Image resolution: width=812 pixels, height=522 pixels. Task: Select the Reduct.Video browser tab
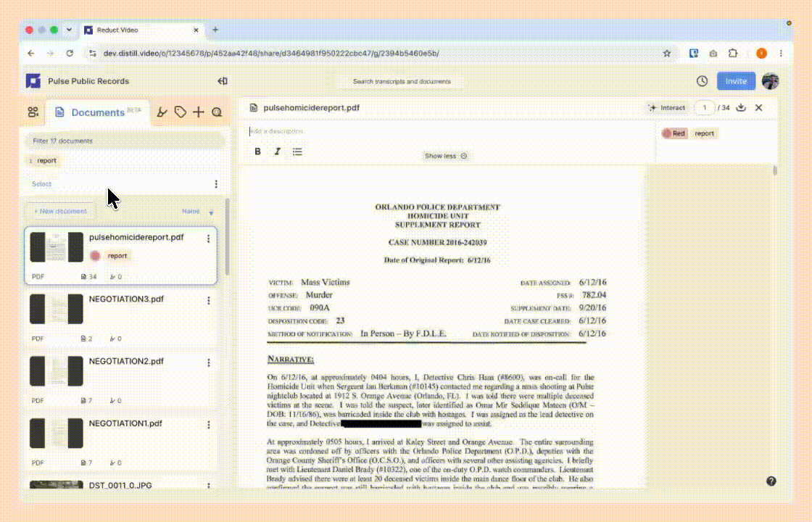coord(141,30)
